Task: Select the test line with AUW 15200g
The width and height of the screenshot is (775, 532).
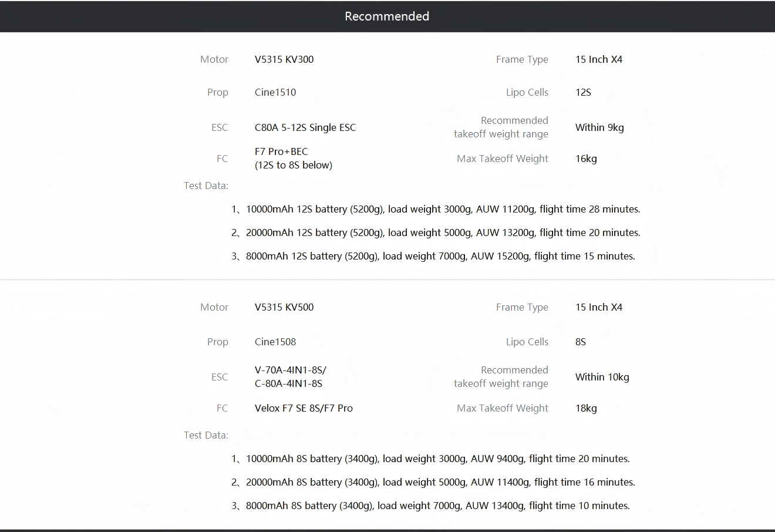Action: click(433, 256)
